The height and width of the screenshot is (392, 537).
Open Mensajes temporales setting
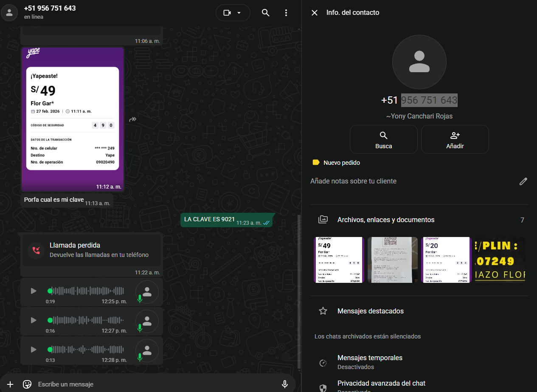[369, 362]
